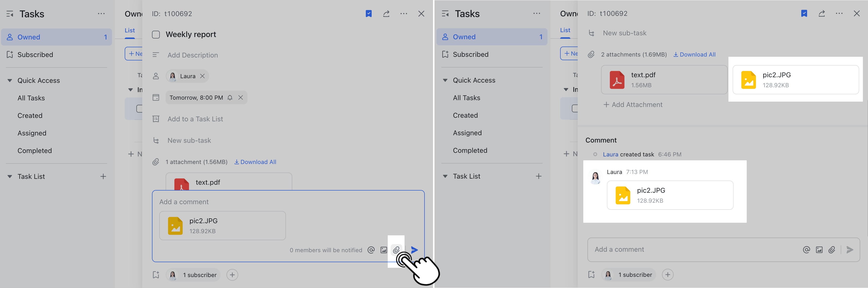Image resolution: width=868 pixels, height=288 pixels.
Task: Toggle the blue pin indicator on the task
Action: [369, 13]
